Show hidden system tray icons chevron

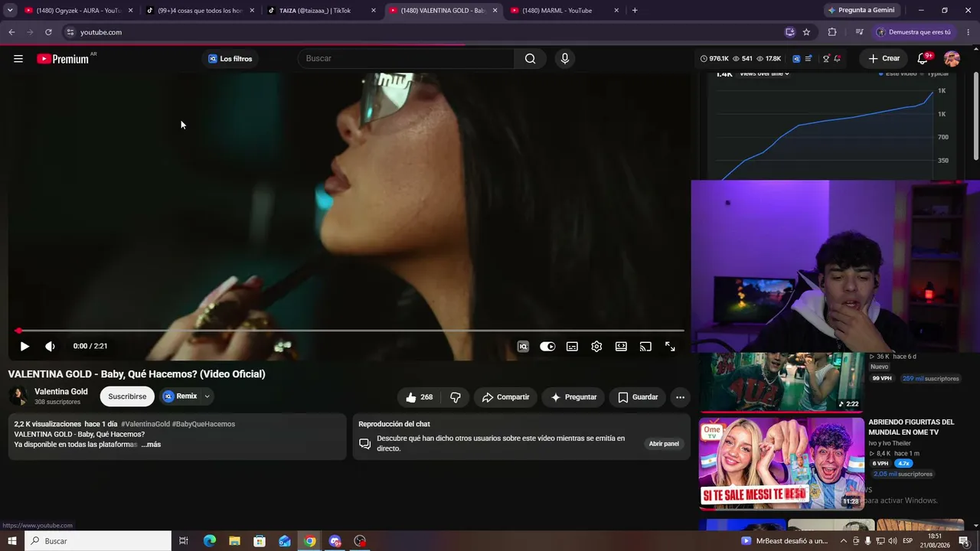[844, 541]
